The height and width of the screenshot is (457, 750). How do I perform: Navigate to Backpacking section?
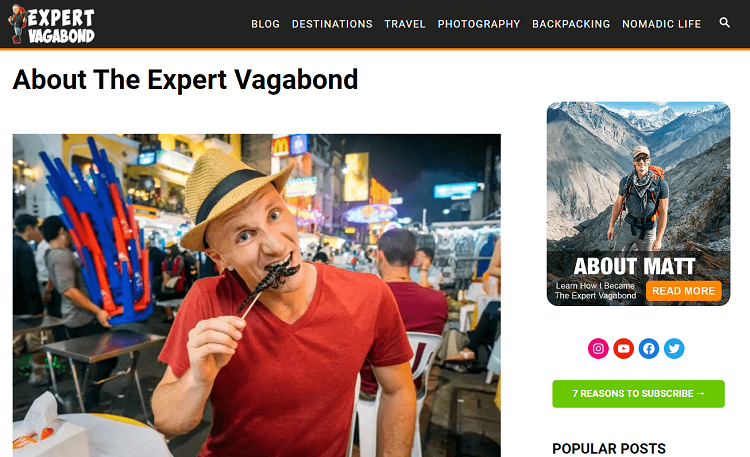(571, 24)
